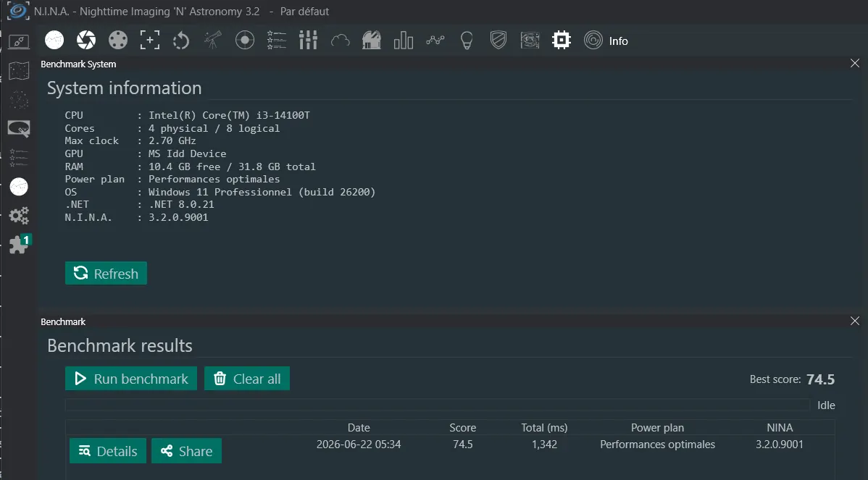
Task: Click the CPU line Intel Core i3-14100T
Action: [187, 115]
